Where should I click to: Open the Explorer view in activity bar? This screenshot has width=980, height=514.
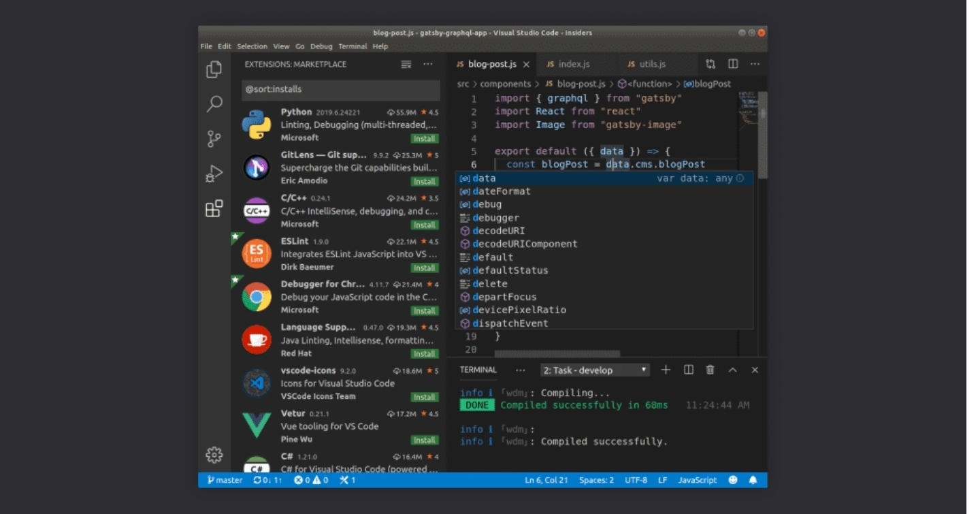214,69
